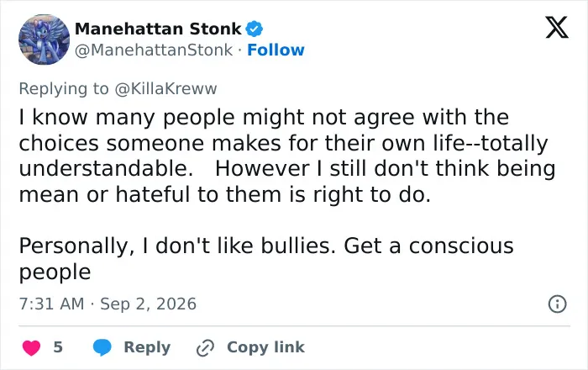Image resolution: width=588 pixels, height=370 pixels.
Task: Follow the Manehattan Stonk account
Action: coord(276,50)
